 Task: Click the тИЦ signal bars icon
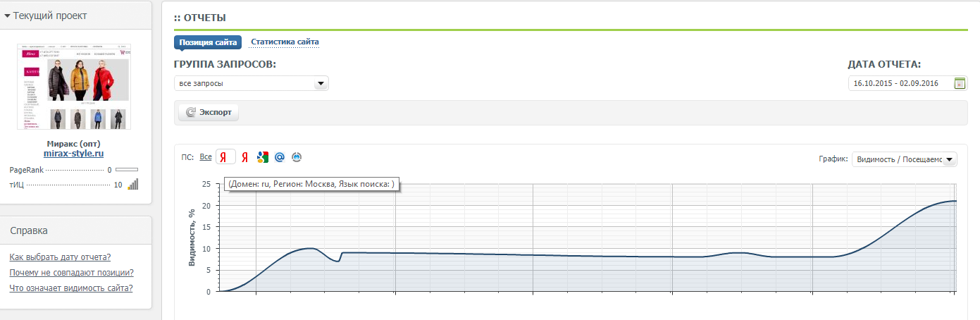[x=133, y=184]
